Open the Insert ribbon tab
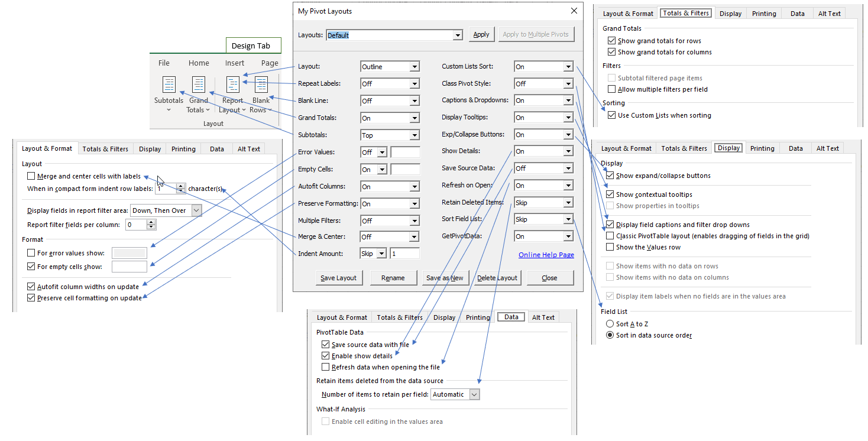Image resolution: width=868 pixels, height=441 pixels. 235,63
